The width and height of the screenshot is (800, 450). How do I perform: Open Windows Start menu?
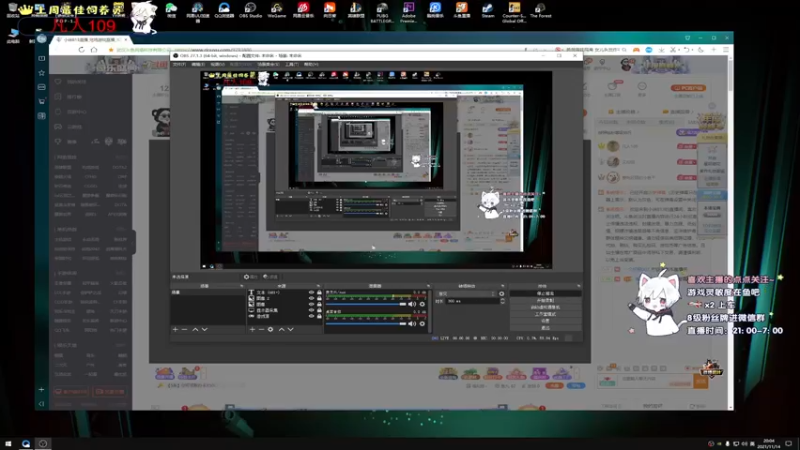pyautogui.click(x=8, y=443)
